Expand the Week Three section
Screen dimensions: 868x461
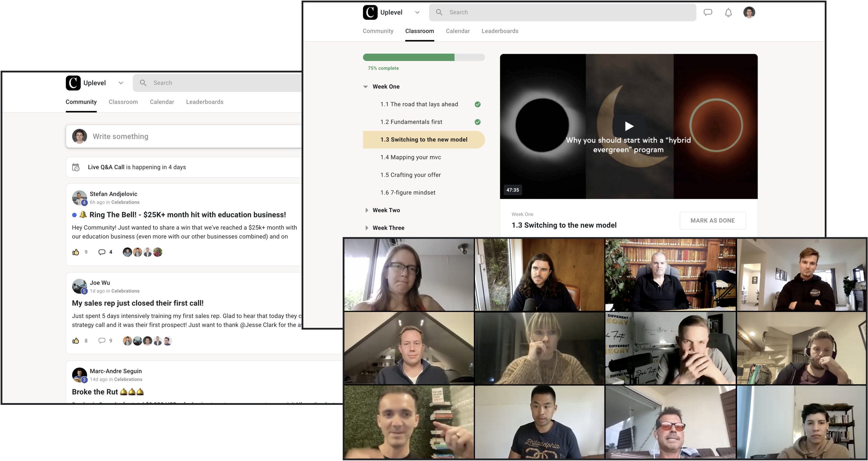pos(366,228)
